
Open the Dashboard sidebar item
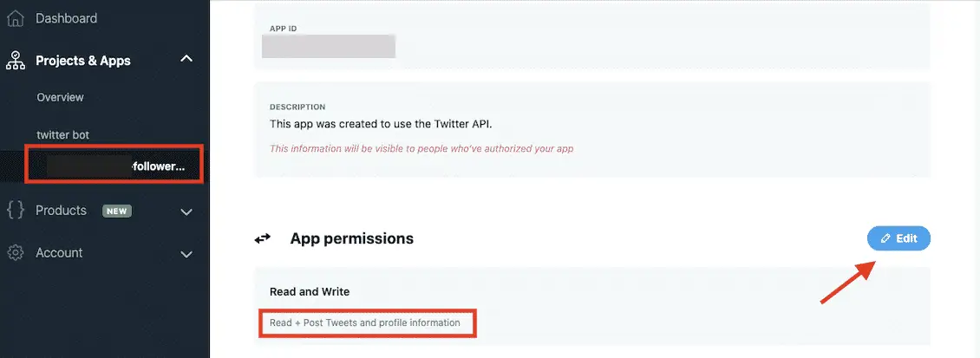[x=66, y=18]
